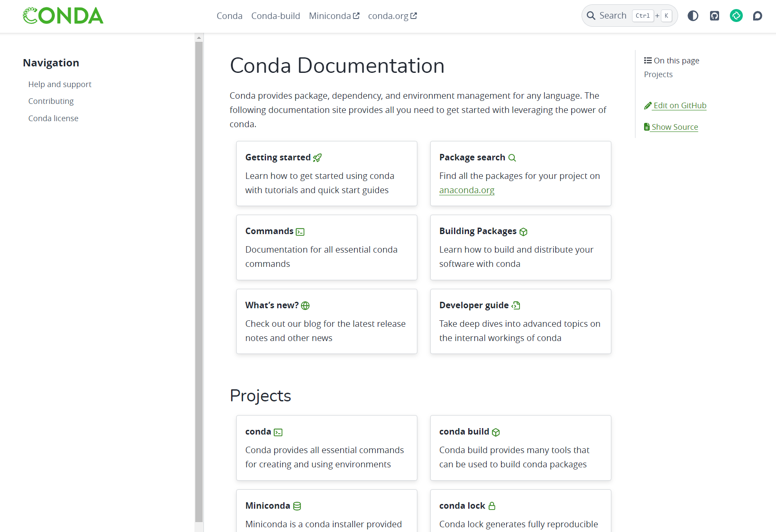Open the conda.org external navigation link
This screenshot has width=776, height=532.
pos(392,16)
